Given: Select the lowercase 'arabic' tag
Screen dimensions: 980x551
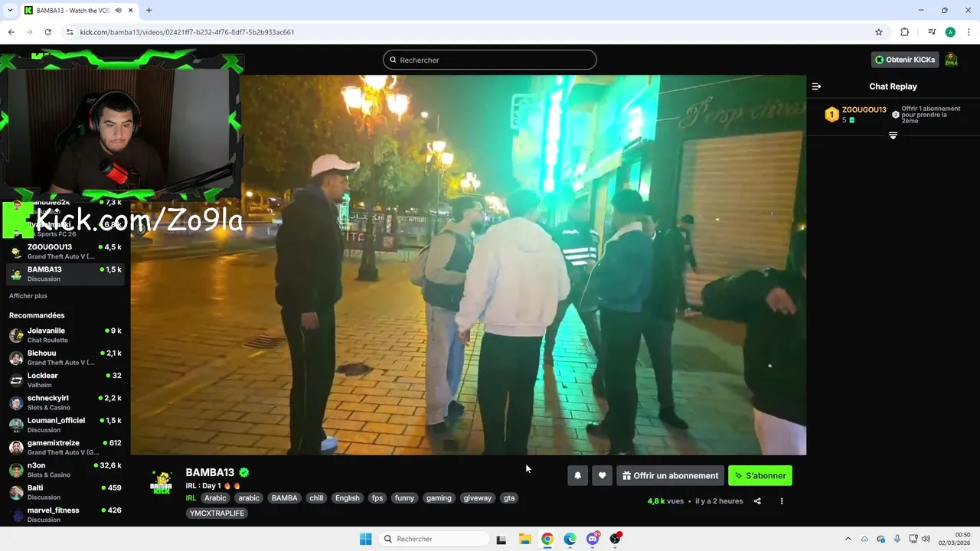Looking at the screenshot, I should coord(249,498).
